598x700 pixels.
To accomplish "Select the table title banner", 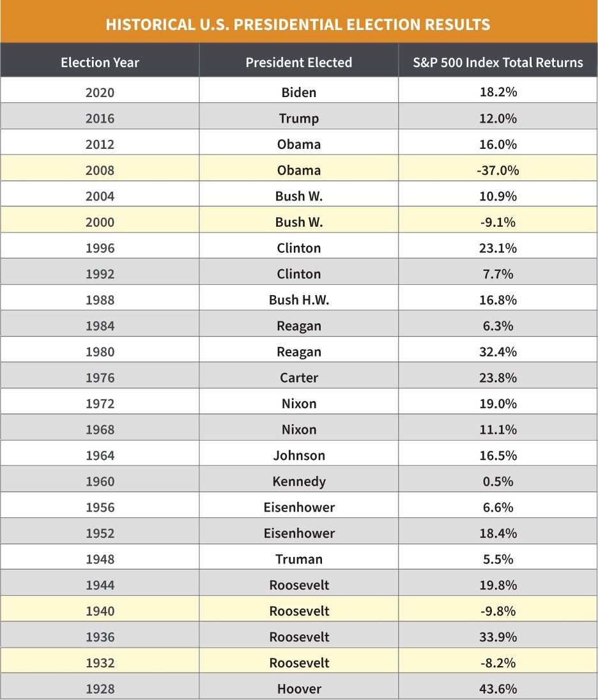I will [298, 25].
